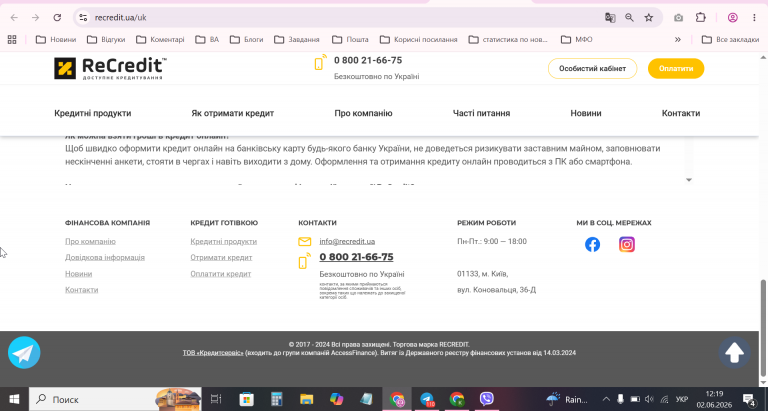This screenshot has width=768, height=411.
Task: Open the browser extensions puzzle icon
Action: coord(700,18)
